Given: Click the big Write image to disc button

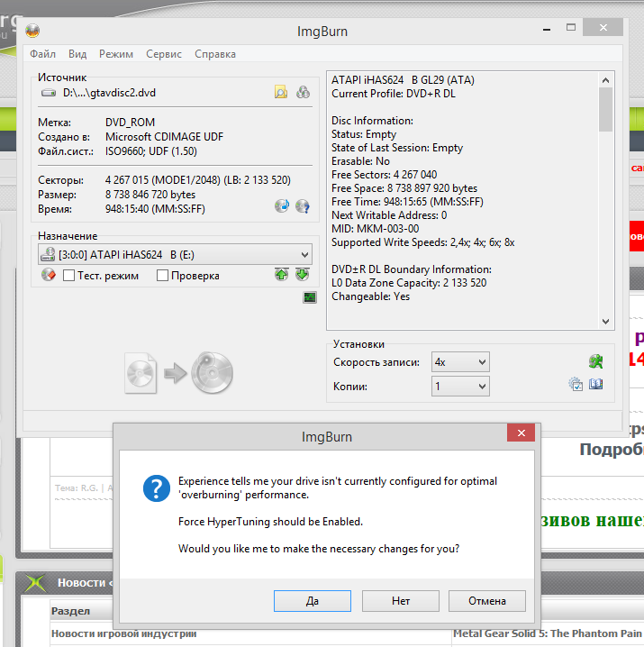Looking at the screenshot, I should (179, 373).
